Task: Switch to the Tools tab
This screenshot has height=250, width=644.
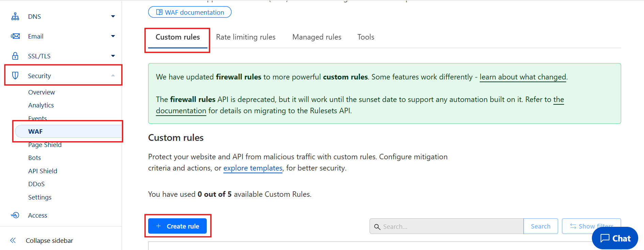Action: [x=366, y=37]
